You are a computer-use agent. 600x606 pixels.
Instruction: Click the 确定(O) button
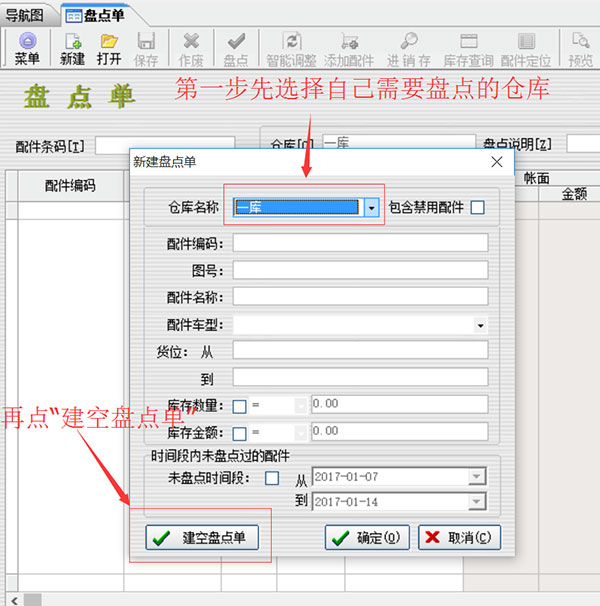[x=367, y=538]
